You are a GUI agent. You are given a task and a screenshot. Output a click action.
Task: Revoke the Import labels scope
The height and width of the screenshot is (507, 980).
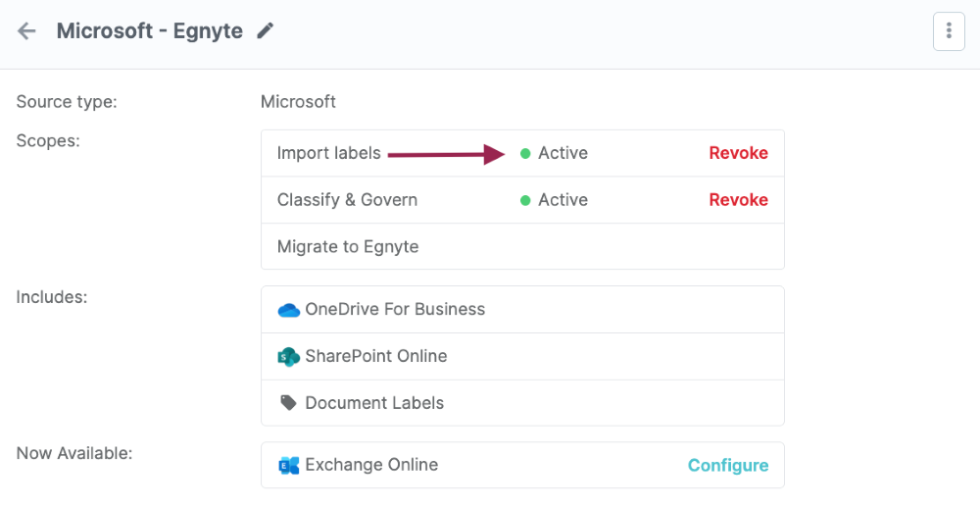pyautogui.click(x=738, y=153)
